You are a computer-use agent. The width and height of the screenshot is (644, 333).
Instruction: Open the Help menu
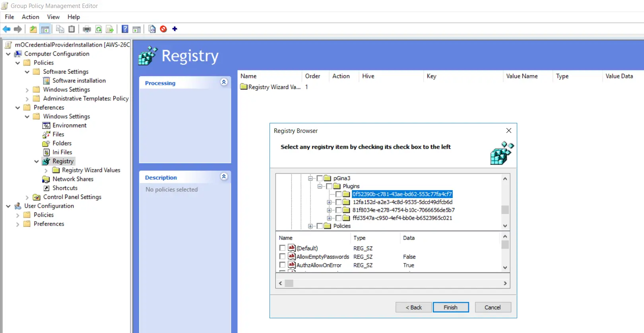click(74, 17)
